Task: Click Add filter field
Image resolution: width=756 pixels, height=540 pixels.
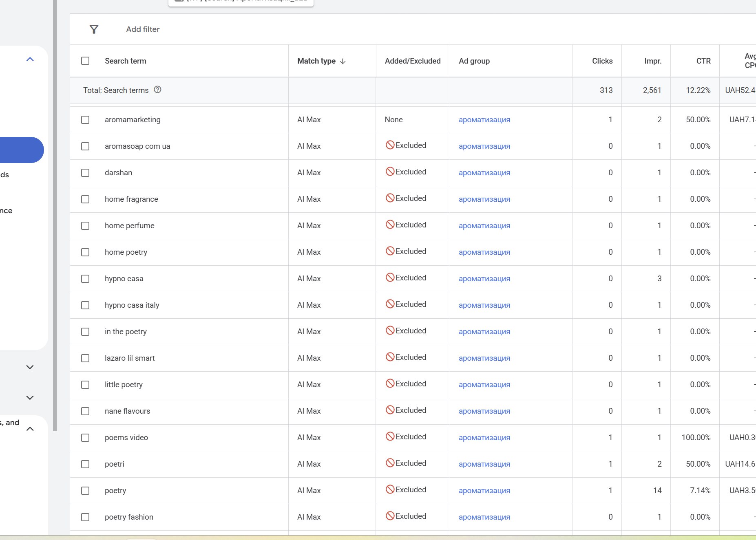Action: coord(143,29)
